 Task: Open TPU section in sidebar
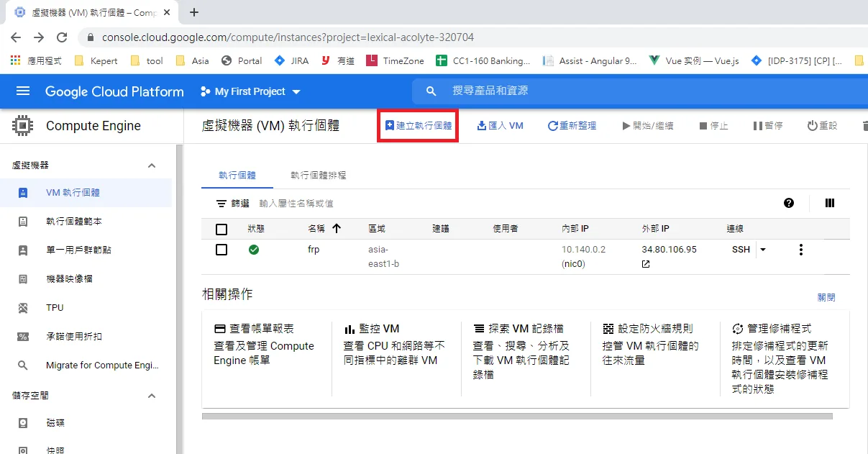[55, 307]
